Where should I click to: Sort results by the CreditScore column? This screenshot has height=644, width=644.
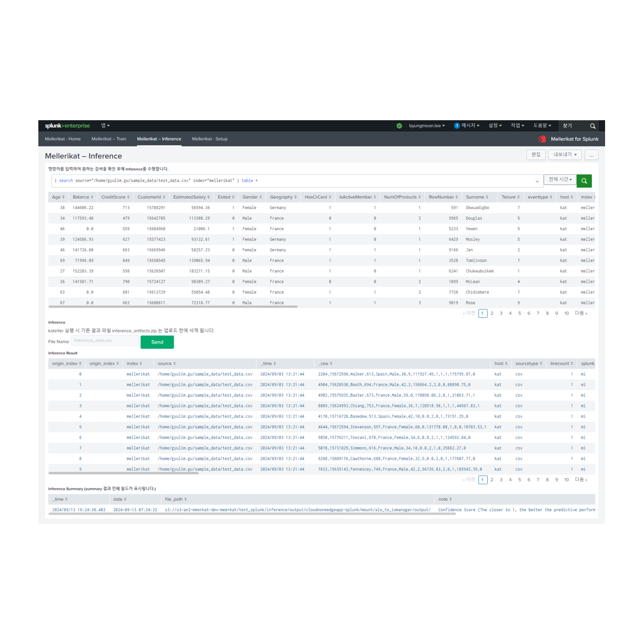[115, 197]
